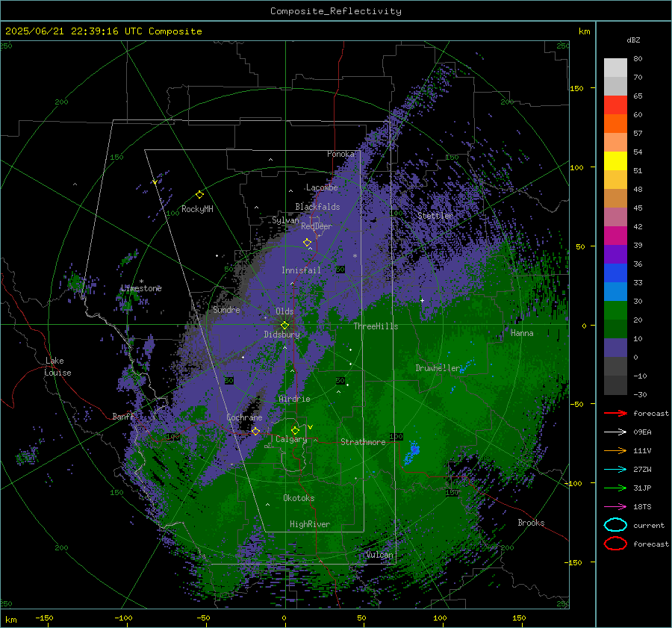This screenshot has height=628, width=672.
Task: Click the magenta 18TS arrow icon
Action: (615, 507)
